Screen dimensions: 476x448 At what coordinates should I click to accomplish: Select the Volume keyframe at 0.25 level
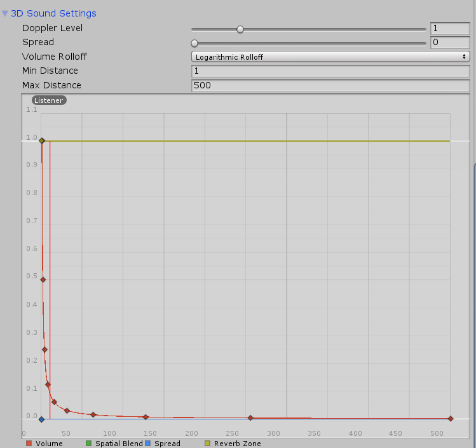pos(44,350)
